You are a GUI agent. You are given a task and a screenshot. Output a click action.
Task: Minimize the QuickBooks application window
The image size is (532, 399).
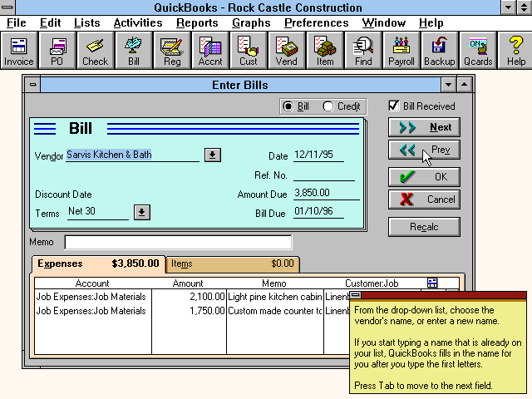(x=508, y=7)
